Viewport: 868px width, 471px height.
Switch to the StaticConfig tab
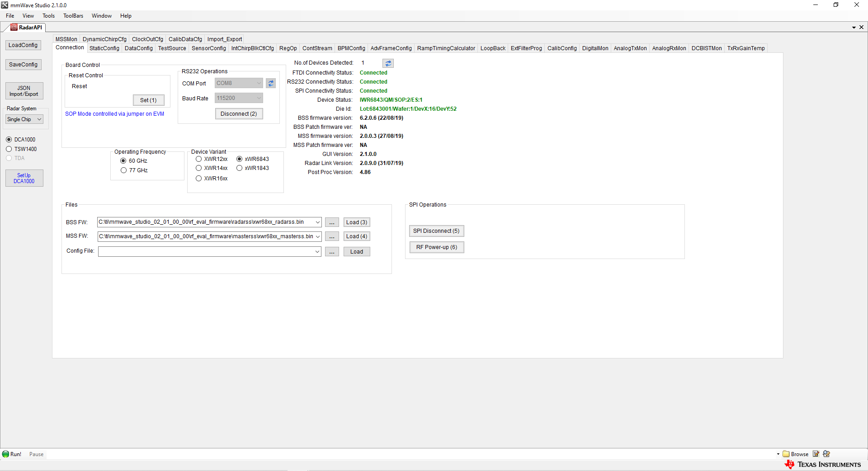tap(104, 48)
